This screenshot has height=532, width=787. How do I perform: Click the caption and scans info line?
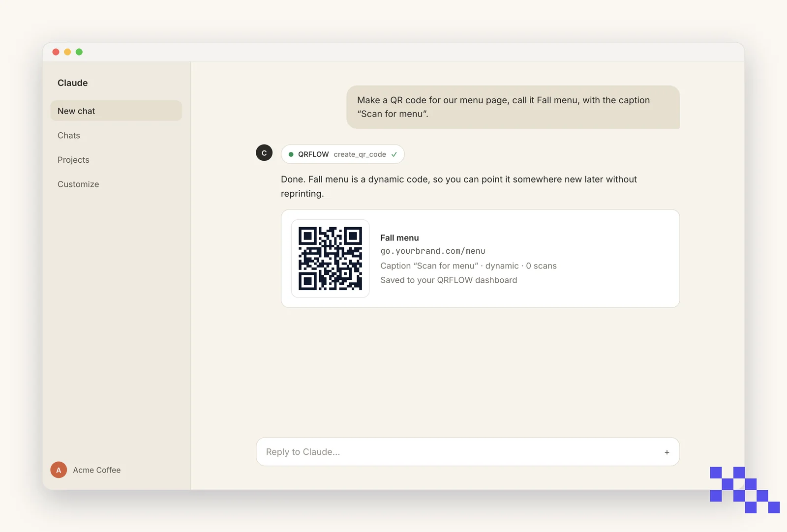468,266
